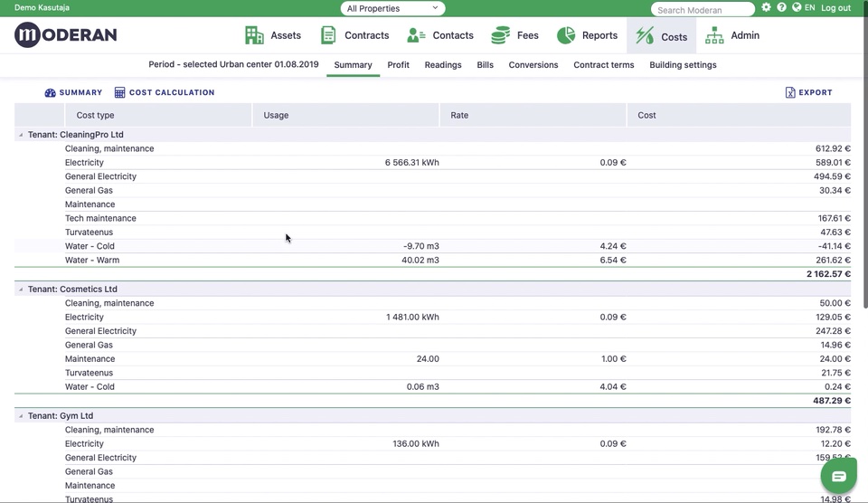Click Gym Cleaning, maintenance cost 192.78 €
The height and width of the screenshot is (503, 868).
click(x=833, y=430)
